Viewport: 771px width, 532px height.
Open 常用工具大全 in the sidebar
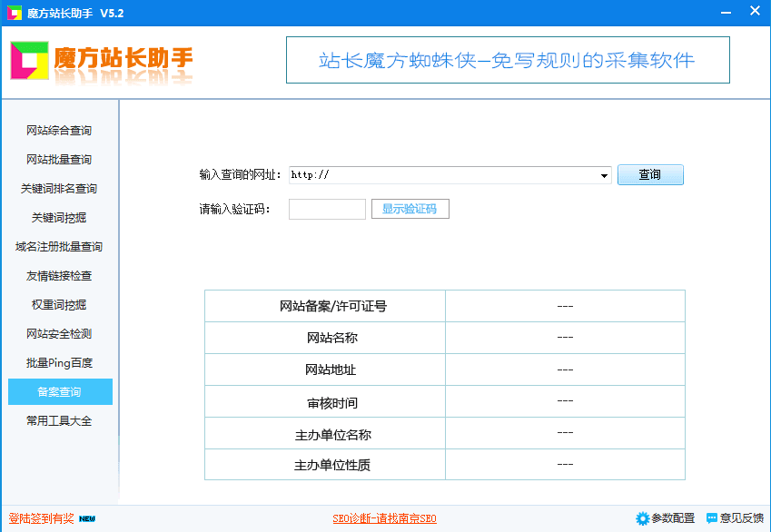(x=59, y=421)
